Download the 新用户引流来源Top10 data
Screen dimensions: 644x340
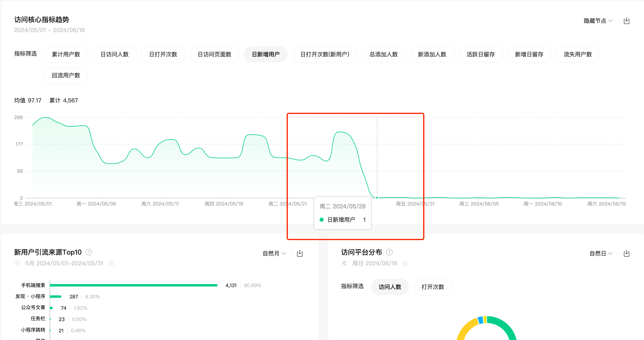click(300, 253)
